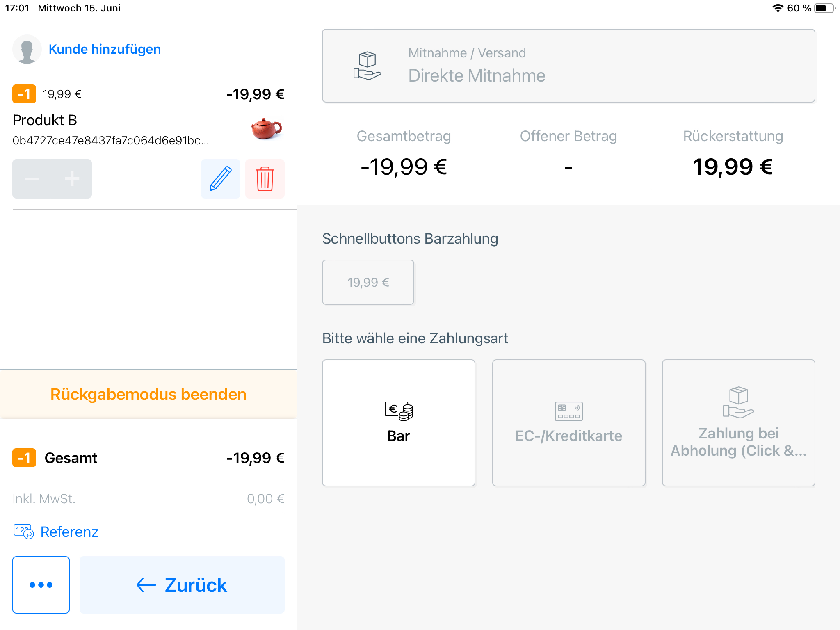Image resolution: width=840 pixels, height=630 pixels.
Task: Decrease Produkt B quantity with minus
Action: tap(32, 179)
